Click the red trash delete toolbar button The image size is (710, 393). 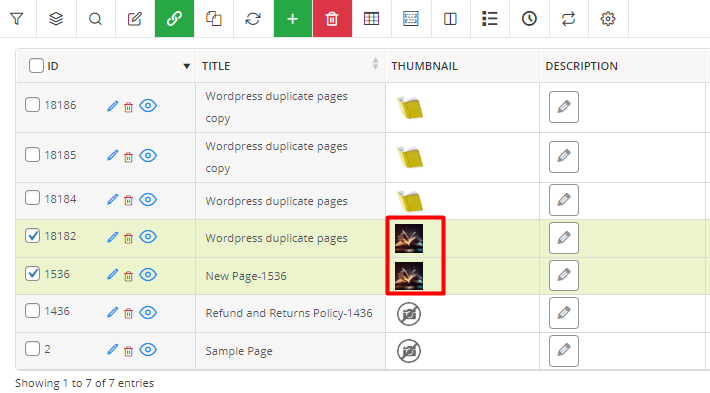tap(332, 19)
